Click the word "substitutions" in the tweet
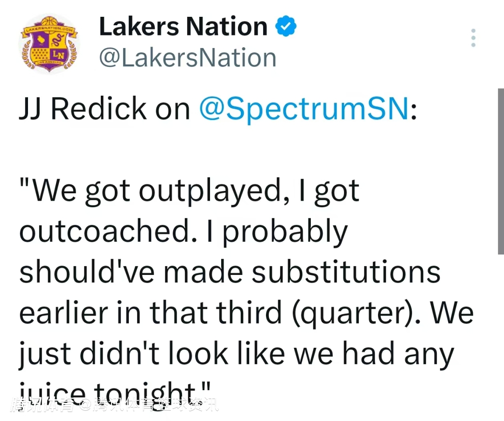The image size is (504, 421). tap(346, 272)
